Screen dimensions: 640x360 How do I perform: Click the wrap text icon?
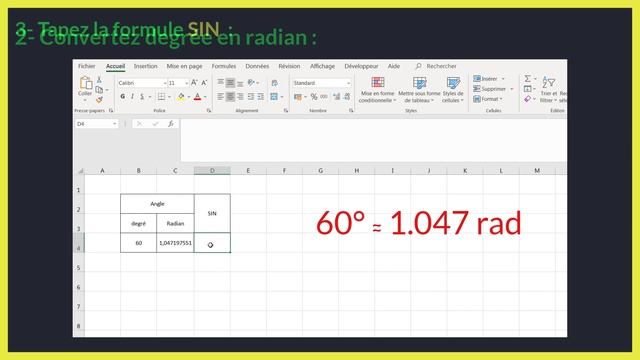pyautogui.click(x=275, y=83)
